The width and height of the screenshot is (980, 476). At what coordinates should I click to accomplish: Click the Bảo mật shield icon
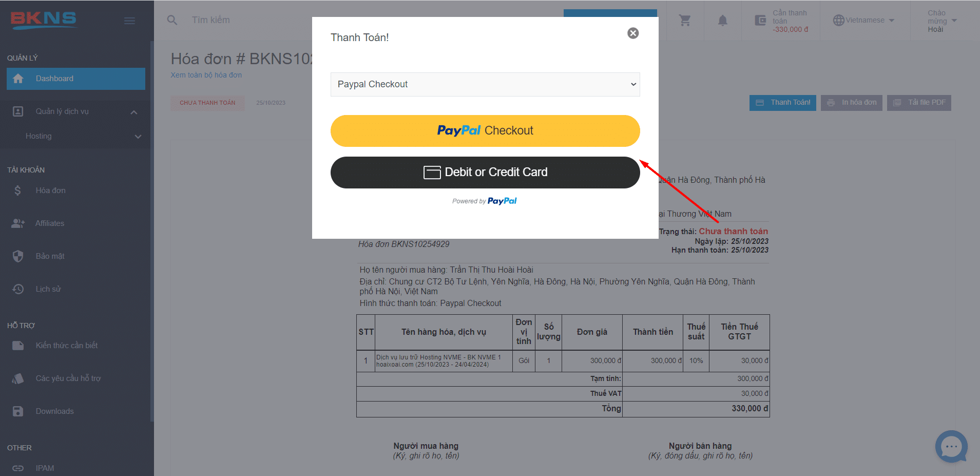pos(18,256)
